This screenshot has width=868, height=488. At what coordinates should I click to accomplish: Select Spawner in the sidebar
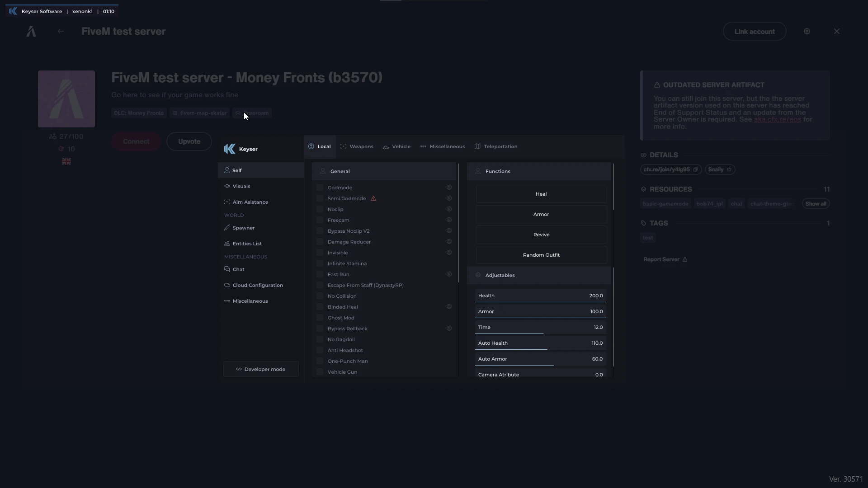click(261, 228)
